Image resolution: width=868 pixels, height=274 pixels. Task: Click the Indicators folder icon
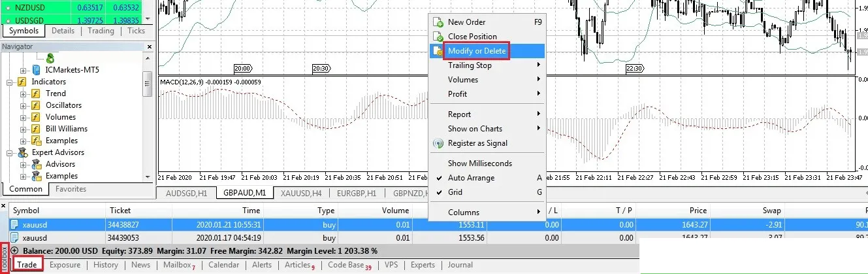click(x=21, y=82)
